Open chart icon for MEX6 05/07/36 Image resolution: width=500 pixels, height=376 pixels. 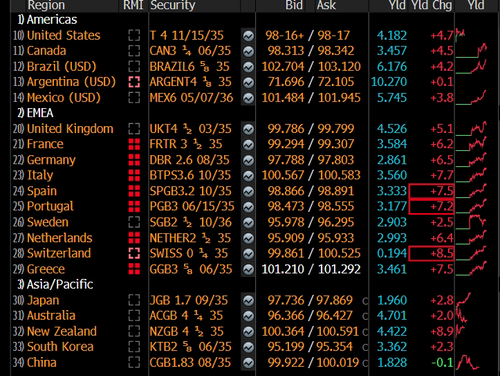click(x=248, y=98)
